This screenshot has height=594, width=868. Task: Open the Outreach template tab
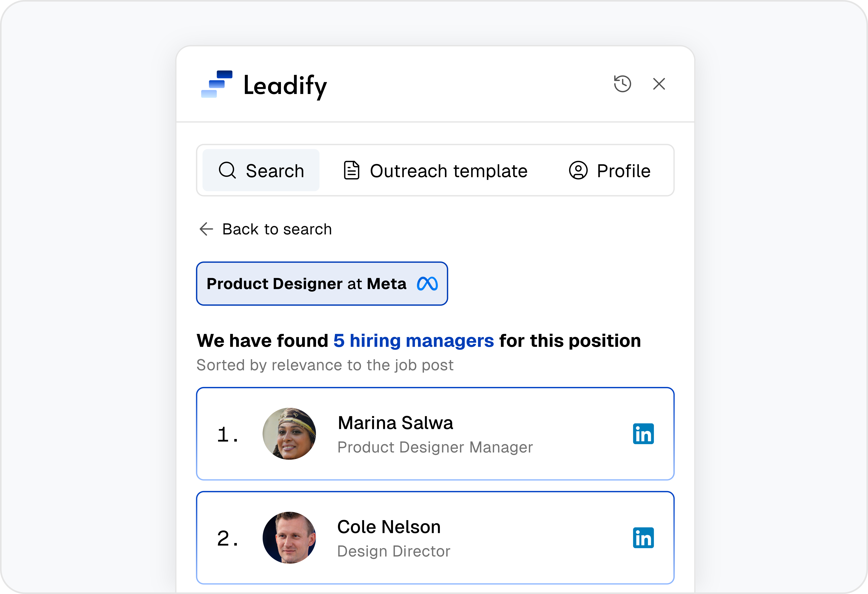435,171
